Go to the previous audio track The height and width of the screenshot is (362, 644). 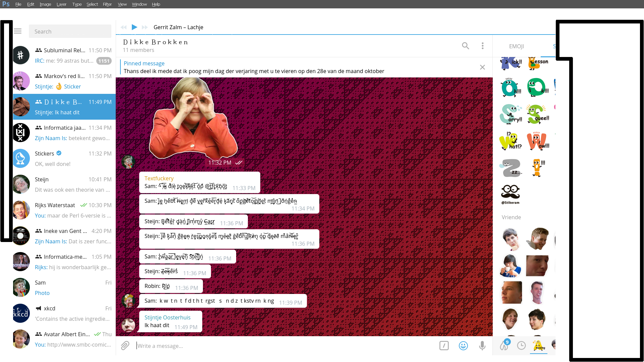(124, 27)
